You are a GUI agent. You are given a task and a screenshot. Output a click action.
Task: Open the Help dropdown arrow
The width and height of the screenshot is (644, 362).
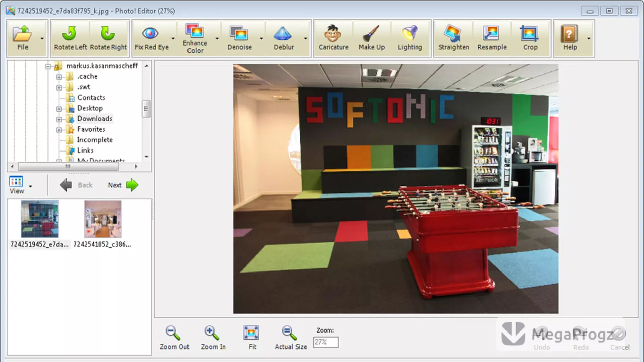tap(589, 39)
